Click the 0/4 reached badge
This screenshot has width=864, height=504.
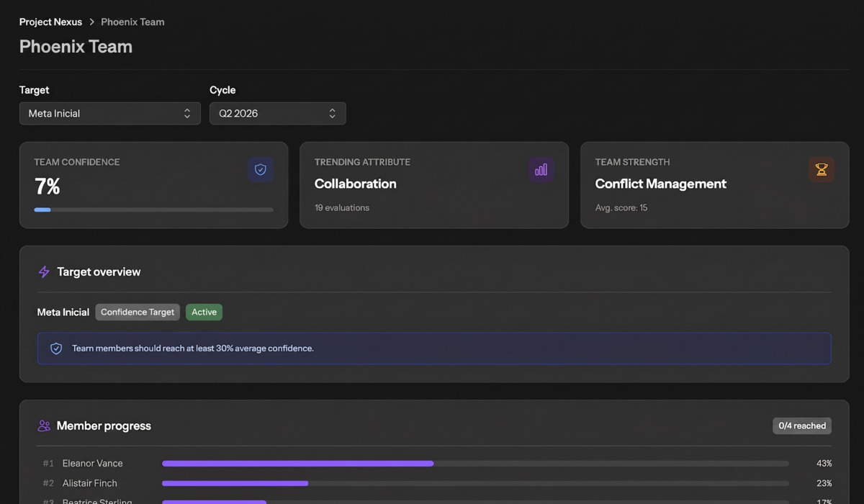802,426
